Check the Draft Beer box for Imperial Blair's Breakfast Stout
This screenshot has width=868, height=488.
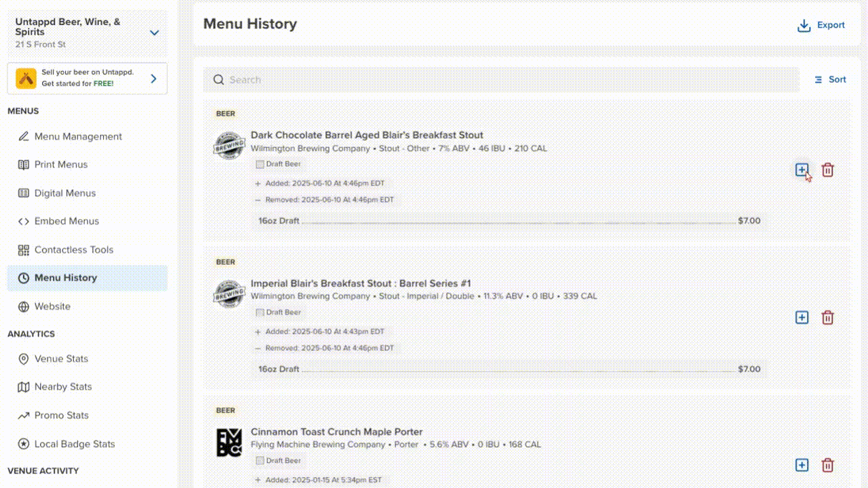tap(260, 312)
